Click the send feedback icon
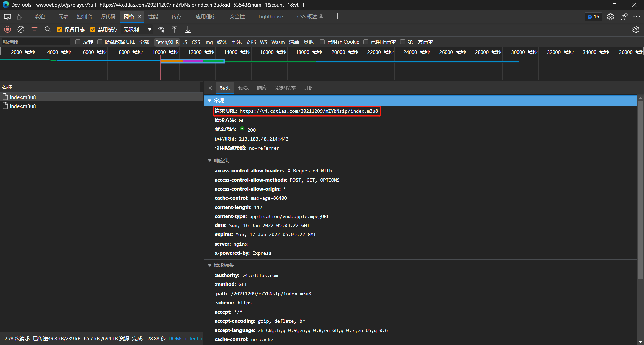 tap(624, 17)
